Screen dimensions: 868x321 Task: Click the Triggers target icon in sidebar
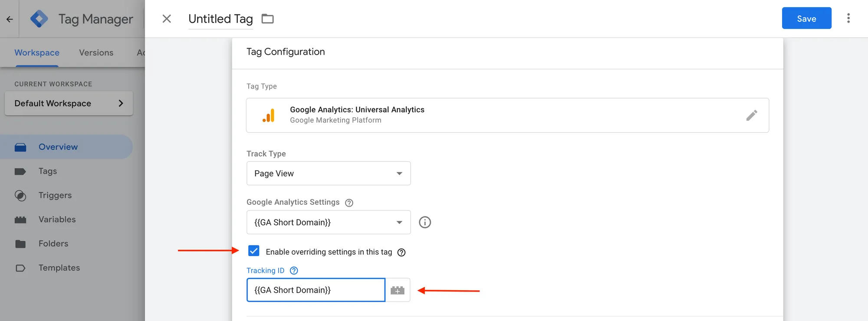click(x=20, y=196)
